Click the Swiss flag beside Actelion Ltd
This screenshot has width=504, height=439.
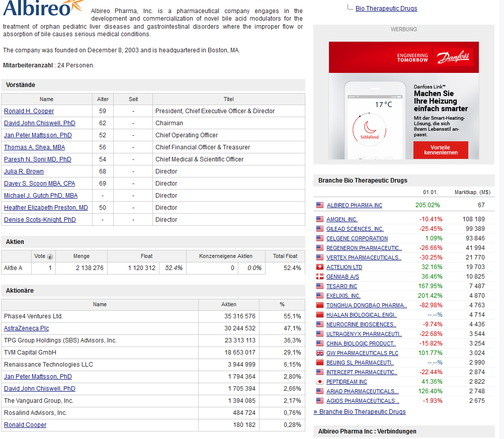(x=320, y=267)
